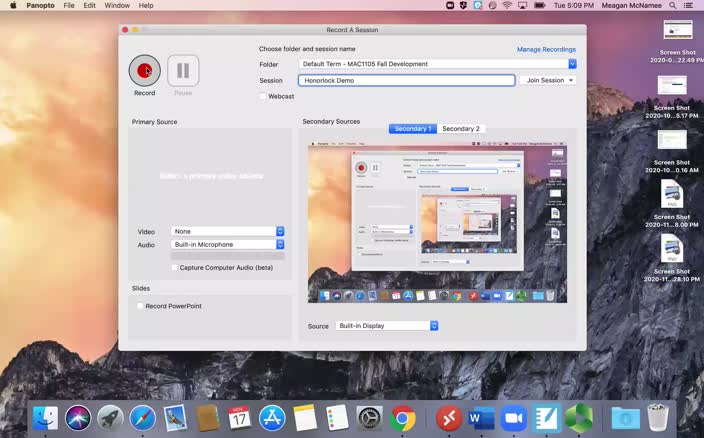This screenshot has height=438, width=704.
Task: Tick the Record PowerPoint checkbox
Action: tap(140, 306)
